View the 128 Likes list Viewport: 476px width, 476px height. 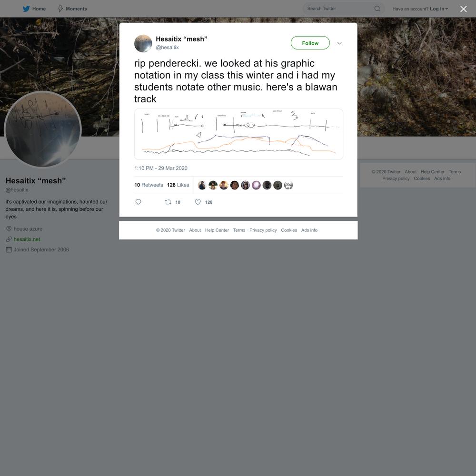point(178,185)
